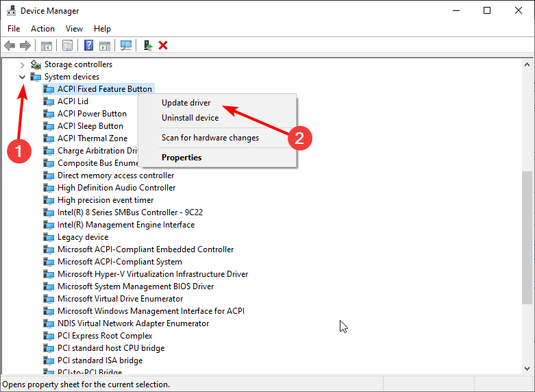This screenshot has height=392, width=535.
Task: Select Storage controllers label
Action: coord(78,64)
